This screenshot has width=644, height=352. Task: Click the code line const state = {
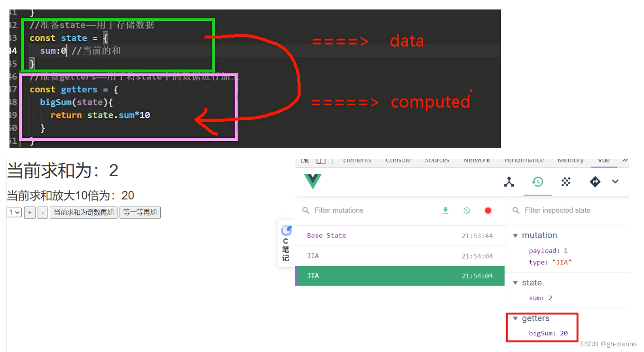(69, 38)
